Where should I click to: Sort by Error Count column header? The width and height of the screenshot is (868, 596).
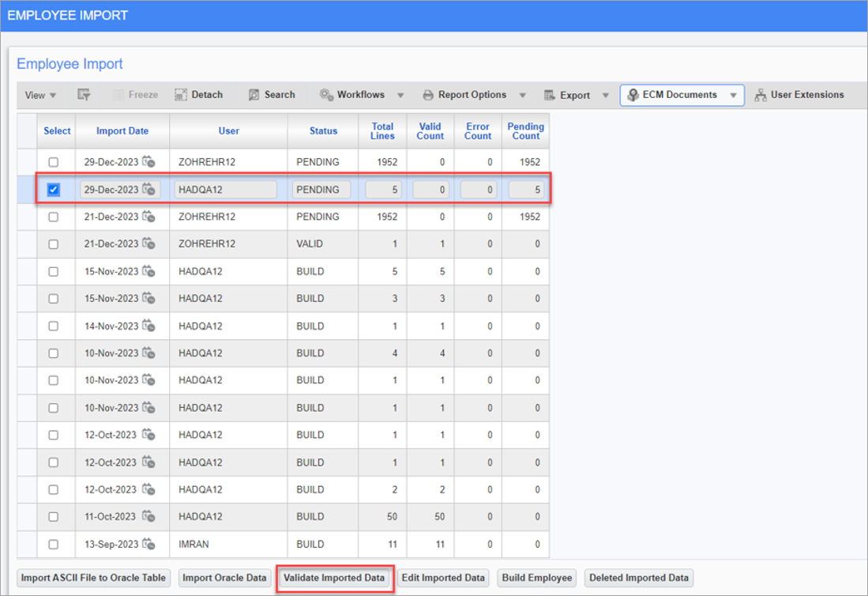click(478, 130)
